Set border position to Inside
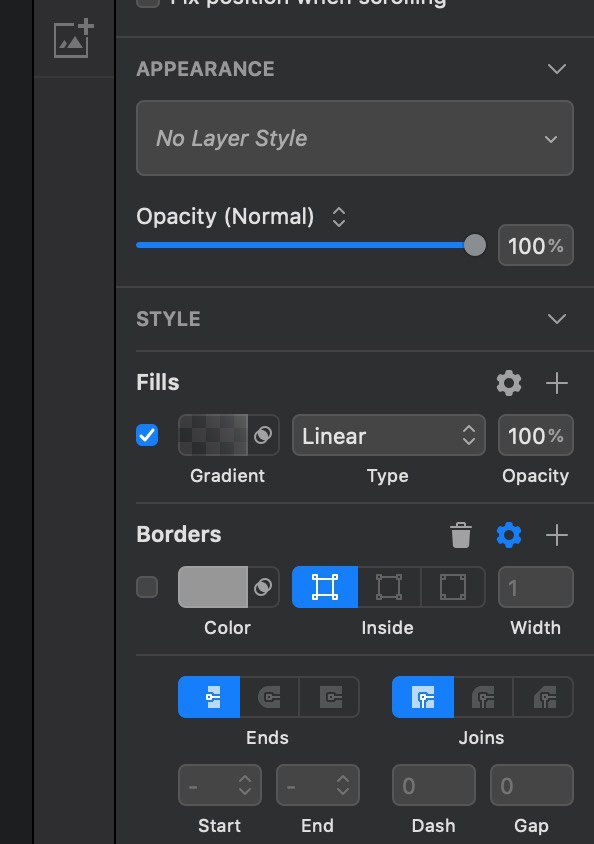Screen dimensions: 594x844 325,587
